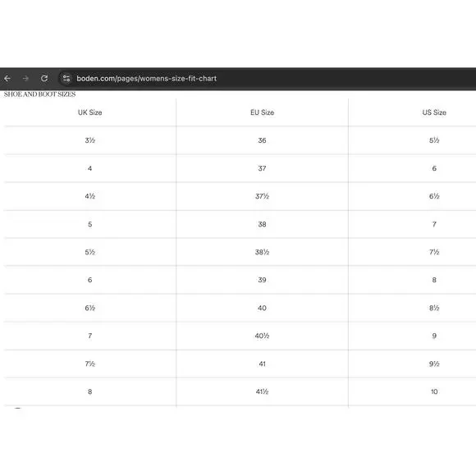The height and width of the screenshot is (476, 476).
Task: Click the EU Size column header
Action: coord(263,112)
